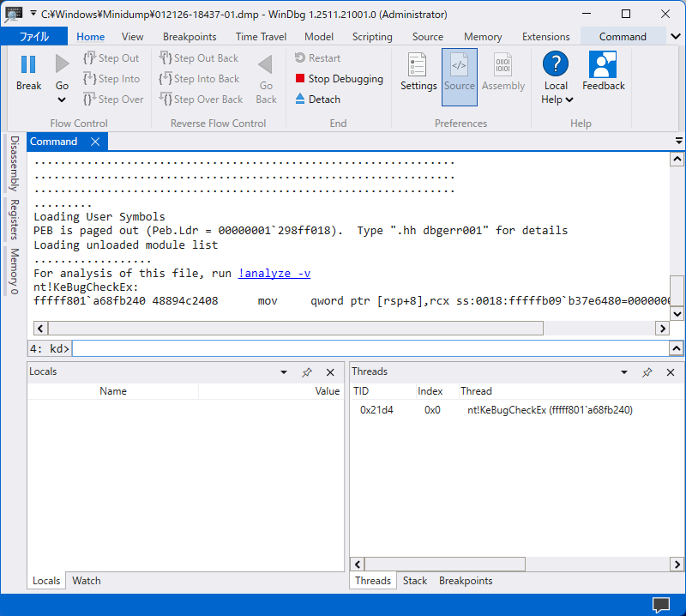Open the Disassembly side panel
The height and width of the screenshot is (616, 686).
(14, 163)
